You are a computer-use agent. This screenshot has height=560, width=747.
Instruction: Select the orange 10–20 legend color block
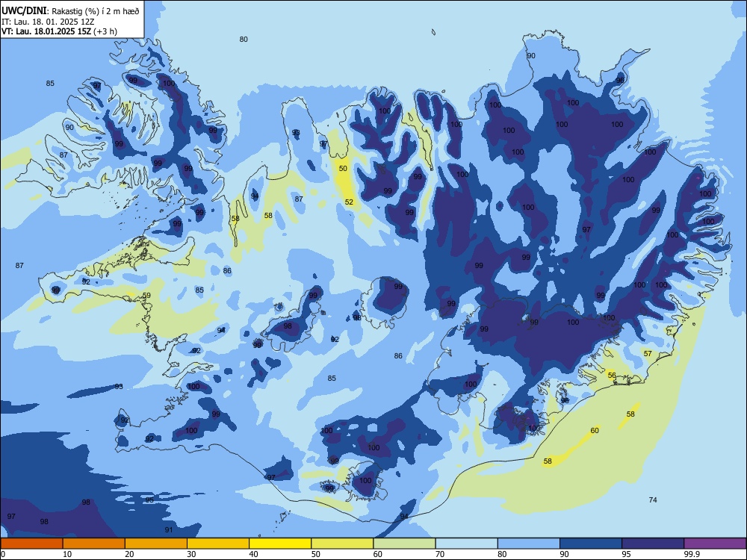tap(94, 544)
